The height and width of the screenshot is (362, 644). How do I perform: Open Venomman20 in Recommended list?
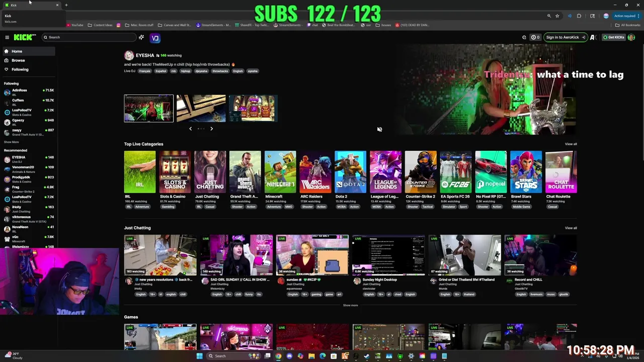click(29, 169)
